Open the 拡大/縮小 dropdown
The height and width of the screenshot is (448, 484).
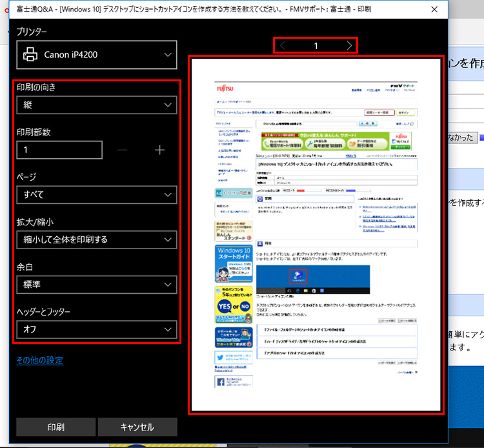tap(96, 239)
